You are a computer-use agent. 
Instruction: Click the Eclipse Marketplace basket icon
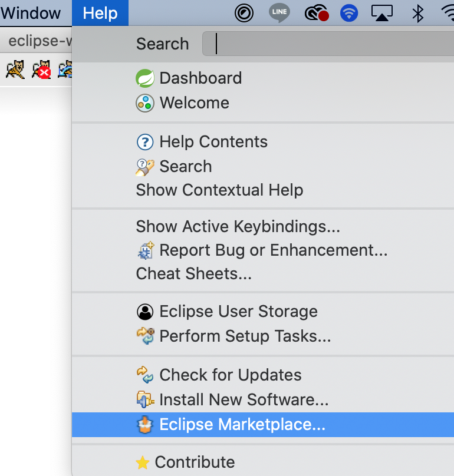click(x=145, y=425)
